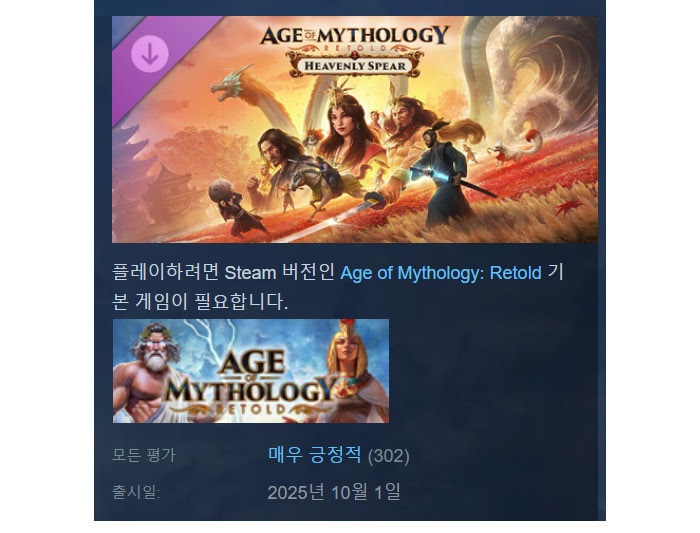The height and width of the screenshot is (533, 700).
Task: Click the 모든 평가 label
Action: [144, 455]
